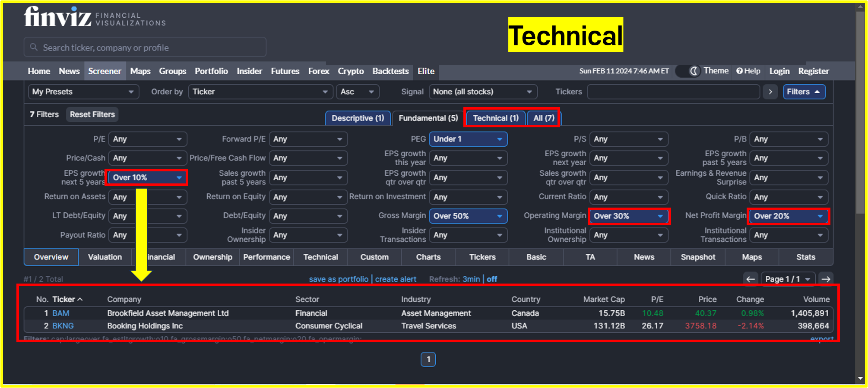This screenshot has width=868, height=388.
Task: Open the Quick Ratio filter dropdown
Action: tap(789, 197)
